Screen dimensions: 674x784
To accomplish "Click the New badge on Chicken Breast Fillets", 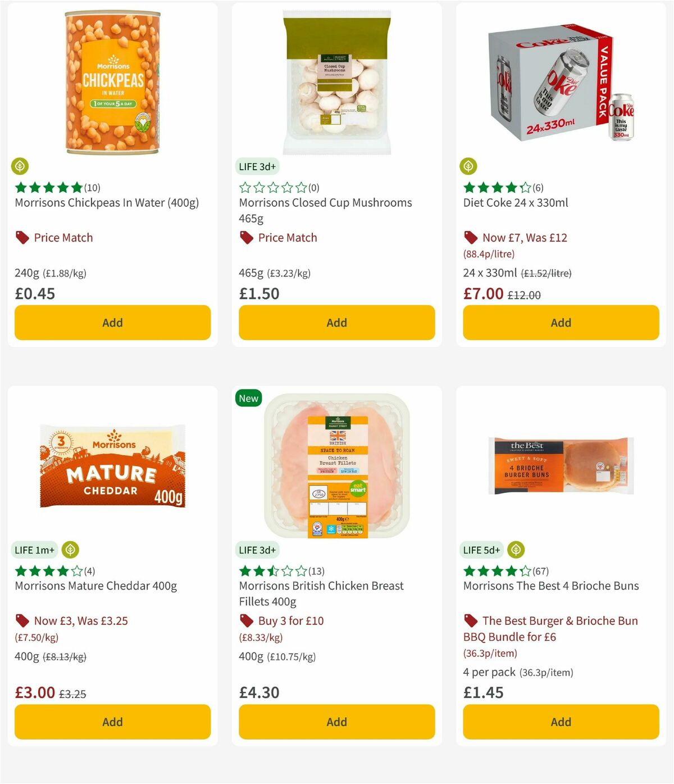I will pyautogui.click(x=248, y=398).
